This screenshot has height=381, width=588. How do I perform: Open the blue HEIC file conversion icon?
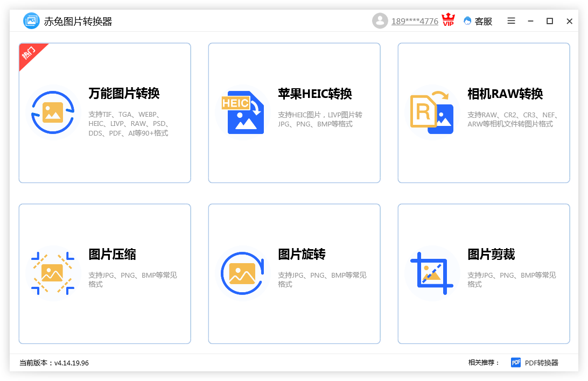pos(243,112)
